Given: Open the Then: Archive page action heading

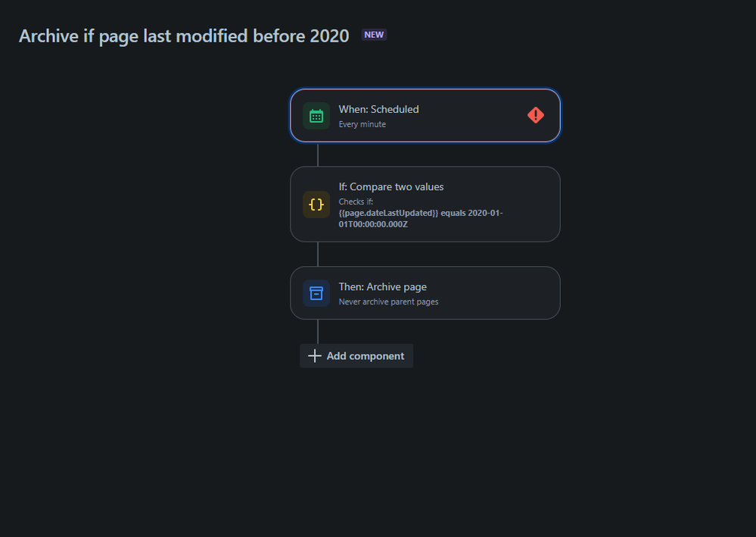Looking at the screenshot, I should (x=382, y=287).
